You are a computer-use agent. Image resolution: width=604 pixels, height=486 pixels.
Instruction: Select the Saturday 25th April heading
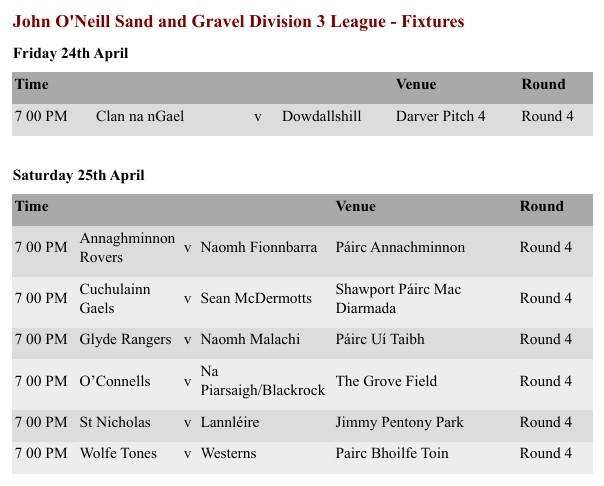[x=78, y=175]
